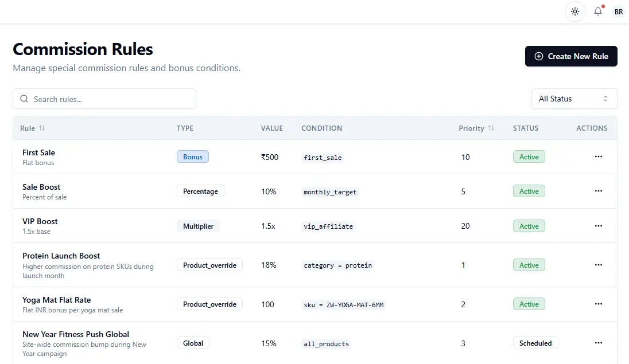This screenshot has height=364, width=629.
Task: Select the VIP Boost rule name
Action: (x=40, y=221)
